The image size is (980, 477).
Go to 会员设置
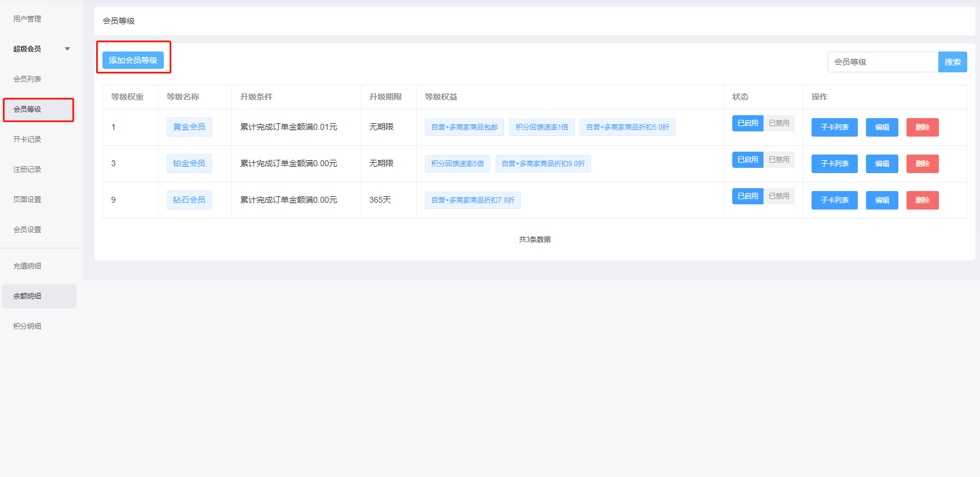(27, 230)
